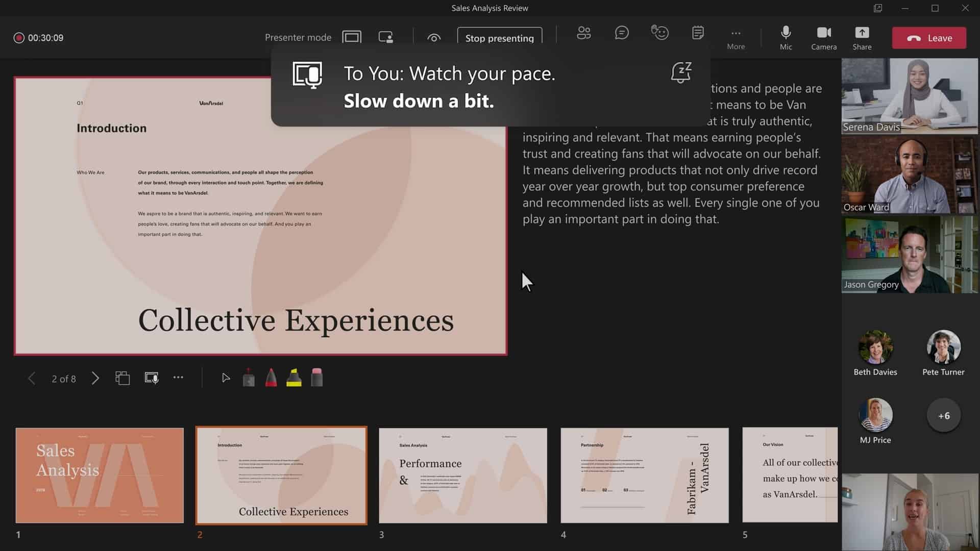Image resolution: width=980 pixels, height=551 pixels.
Task: Click Jason Gregory video tile
Action: tap(910, 255)
